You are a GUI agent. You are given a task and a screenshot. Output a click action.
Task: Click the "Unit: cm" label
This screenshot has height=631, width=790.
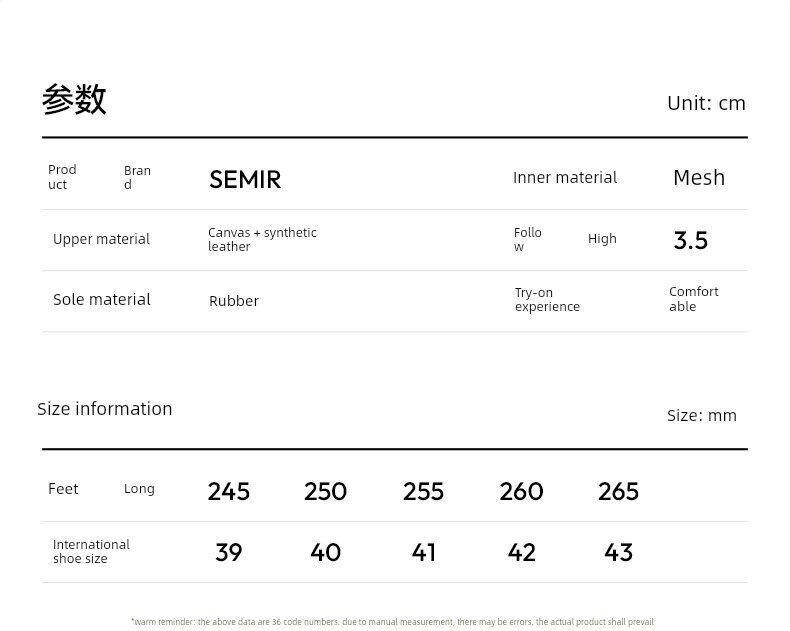(706, 103)
